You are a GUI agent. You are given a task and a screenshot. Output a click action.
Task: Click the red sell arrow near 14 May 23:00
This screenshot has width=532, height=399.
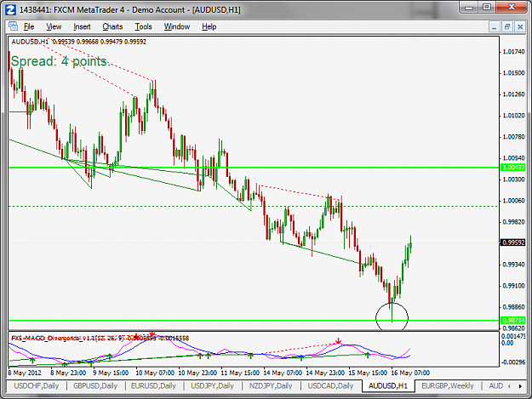[x=338, y=340]
